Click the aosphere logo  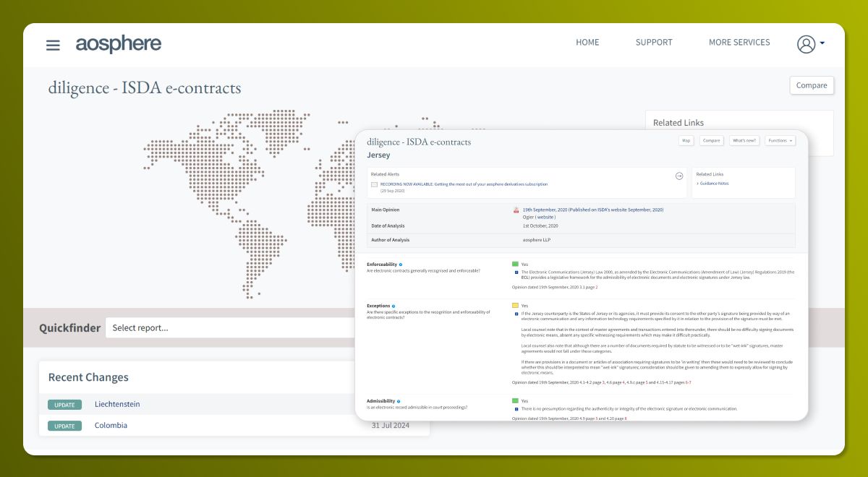[x=119, y=44]
